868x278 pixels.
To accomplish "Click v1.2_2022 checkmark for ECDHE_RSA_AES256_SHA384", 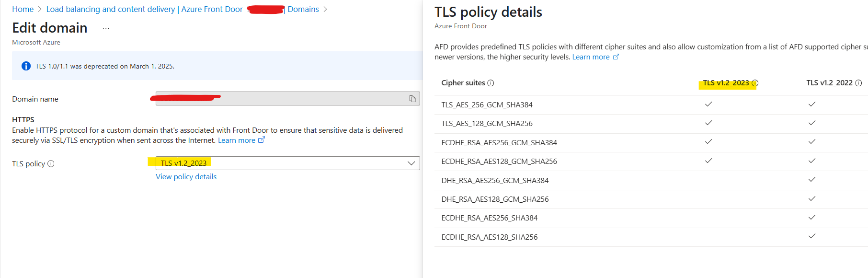I will pos(812,217).
